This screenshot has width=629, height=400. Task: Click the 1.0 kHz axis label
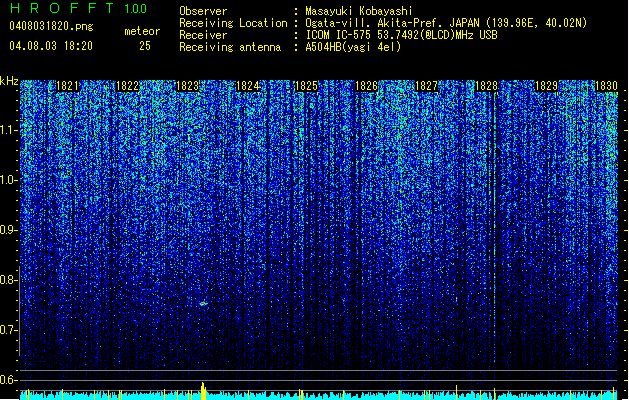(9, 180)
